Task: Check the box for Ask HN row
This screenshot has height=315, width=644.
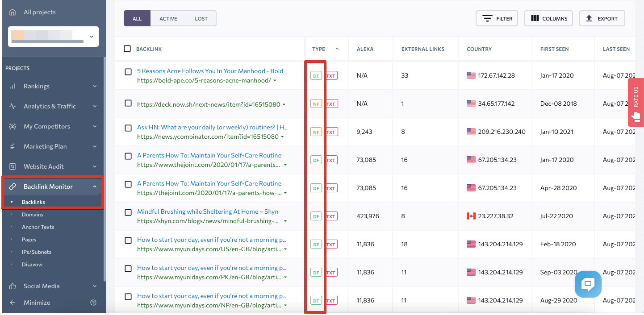Action: (128, 128)
